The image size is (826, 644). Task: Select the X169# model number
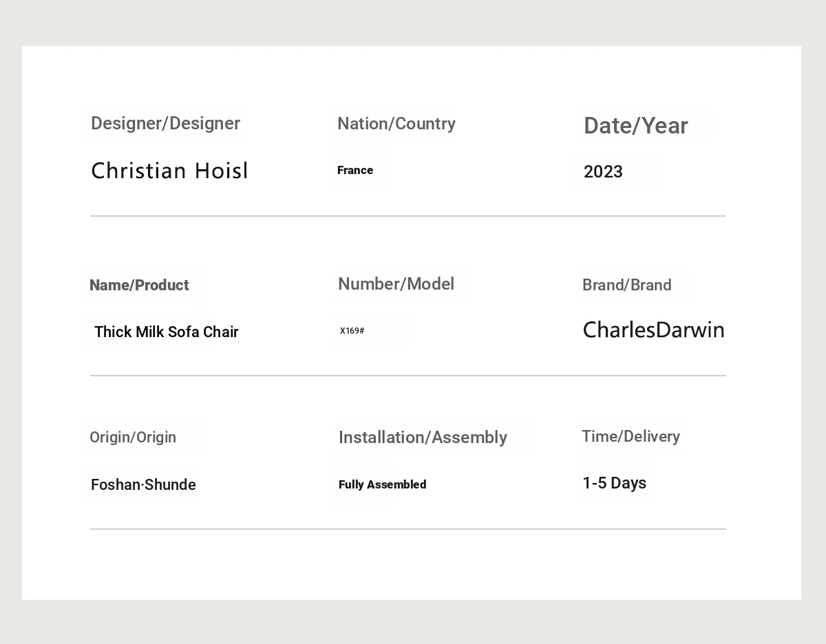[x=352, y=331]
